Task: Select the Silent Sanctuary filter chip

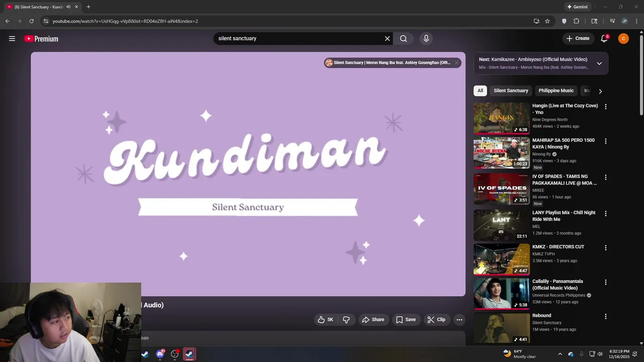Action: (x=511, y=91)
